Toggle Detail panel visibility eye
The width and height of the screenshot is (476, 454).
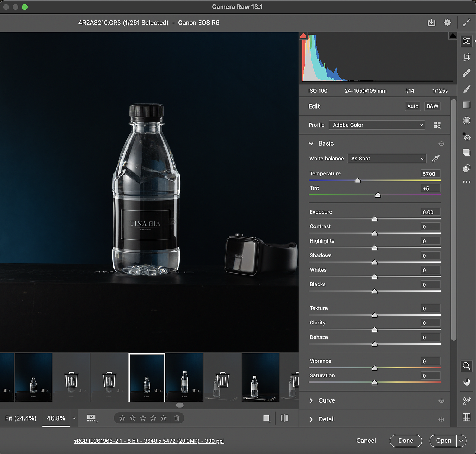point(441,419)
